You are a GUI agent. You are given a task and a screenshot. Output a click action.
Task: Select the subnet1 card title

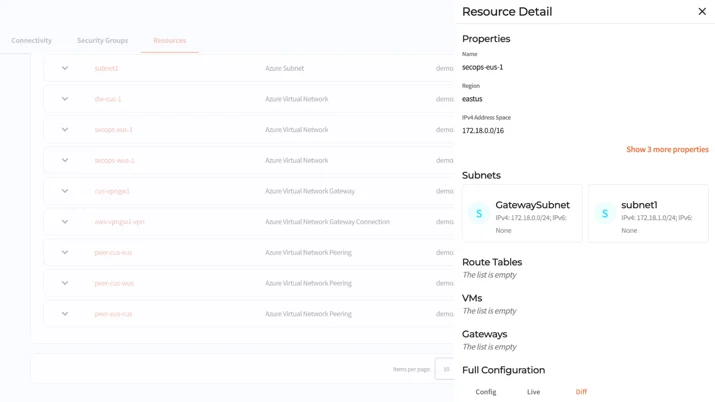[639, 205]
